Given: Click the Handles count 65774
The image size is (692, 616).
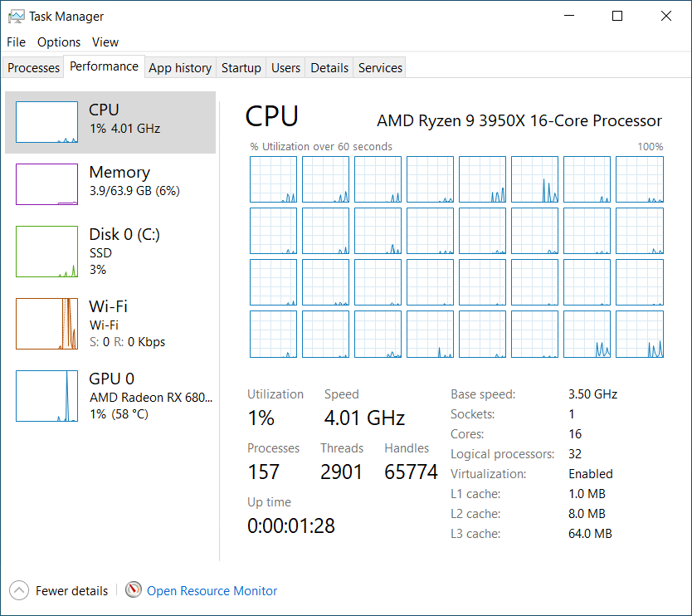Looking at the screenshot, I should point(411,472).
